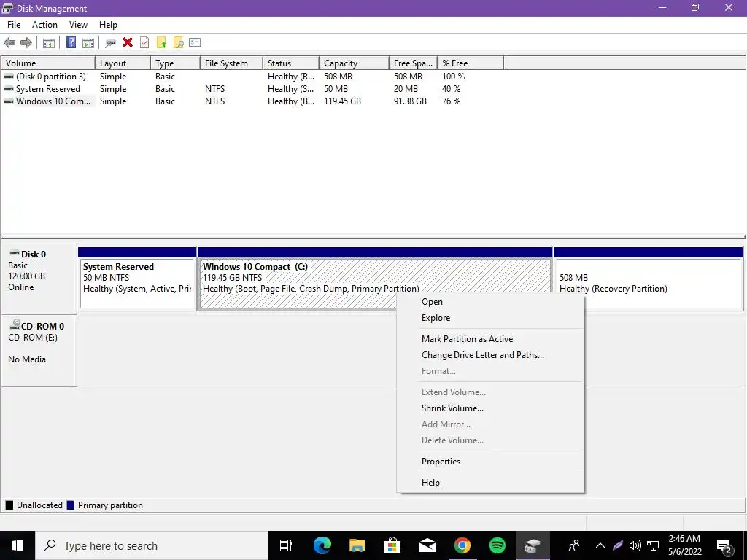Click Help in the context menu
The height and width of the screenshot is (560, 747).
coord(490,483)
